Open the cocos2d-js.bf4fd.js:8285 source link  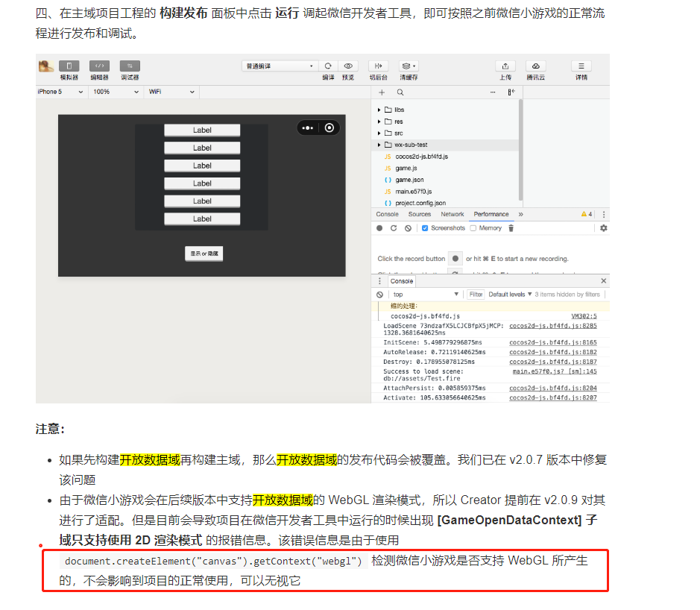pos(553,326)
